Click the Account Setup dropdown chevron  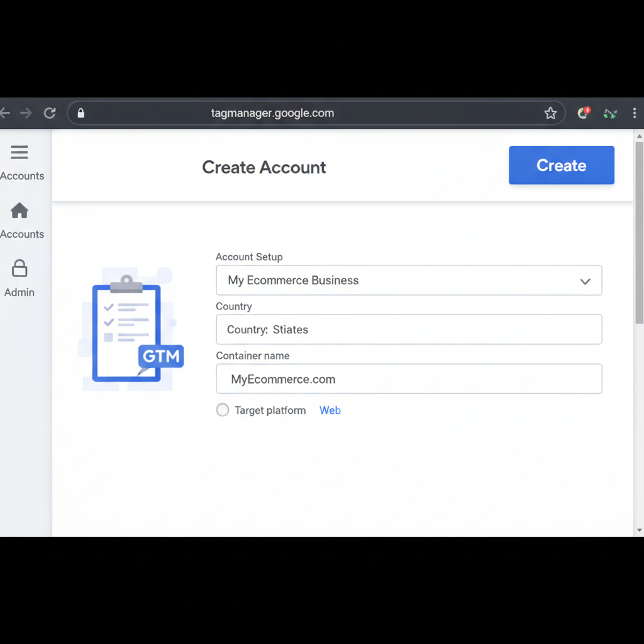tap(585, 281)
